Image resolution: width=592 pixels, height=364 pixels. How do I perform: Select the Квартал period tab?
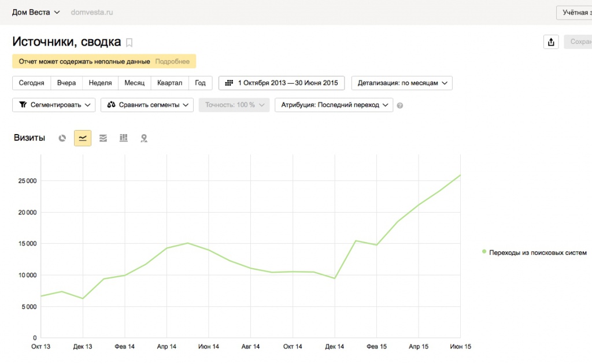click(x=169, y=83)
